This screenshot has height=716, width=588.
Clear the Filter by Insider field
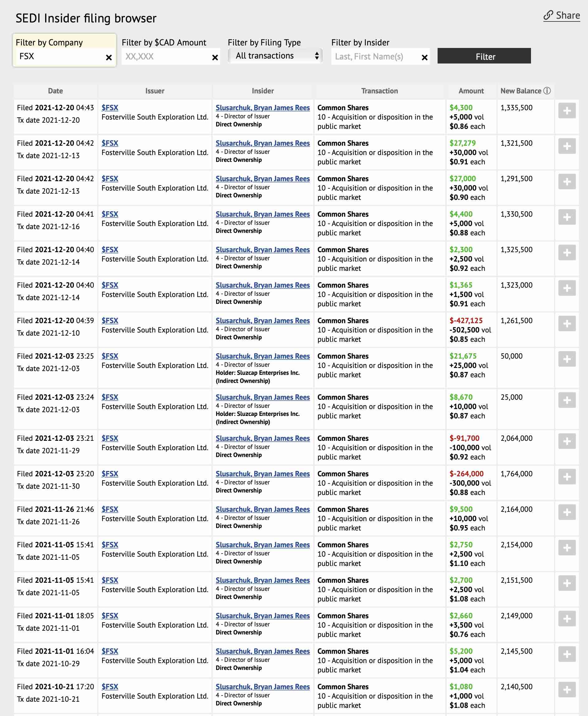click(424, 58)
